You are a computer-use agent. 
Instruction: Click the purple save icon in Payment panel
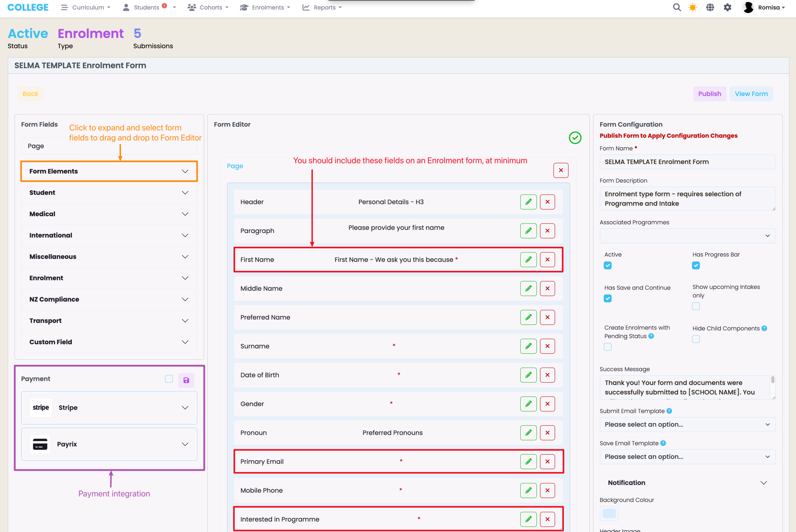186,380
